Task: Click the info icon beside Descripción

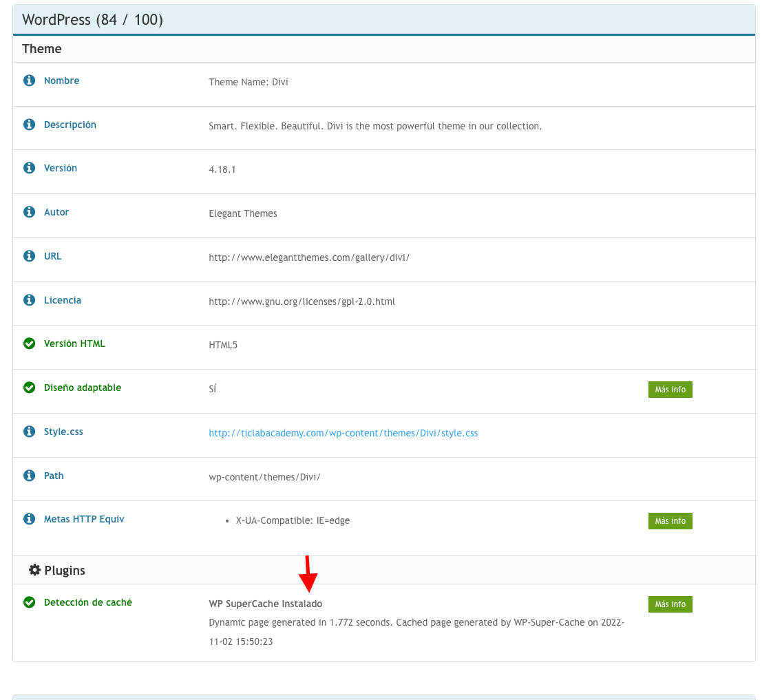Action: pyautogui.click(x=30, y=125)
